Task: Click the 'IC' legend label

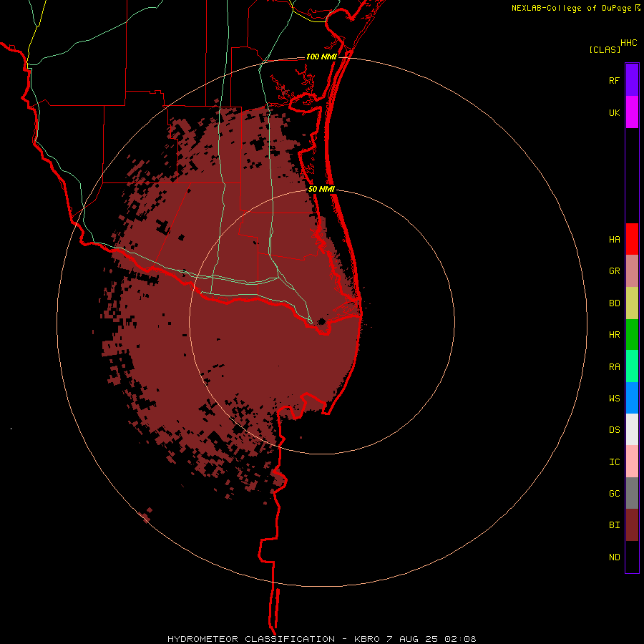Action: click(x=614, y=462)
